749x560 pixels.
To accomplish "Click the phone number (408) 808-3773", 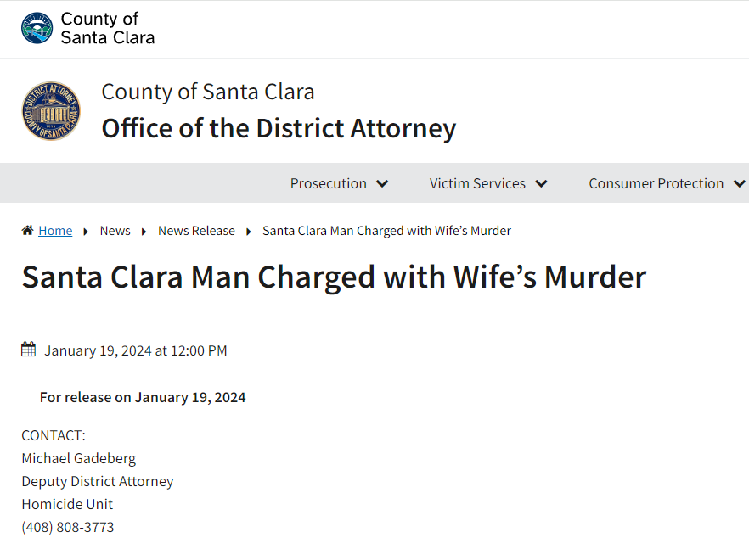I will (68, 527).
